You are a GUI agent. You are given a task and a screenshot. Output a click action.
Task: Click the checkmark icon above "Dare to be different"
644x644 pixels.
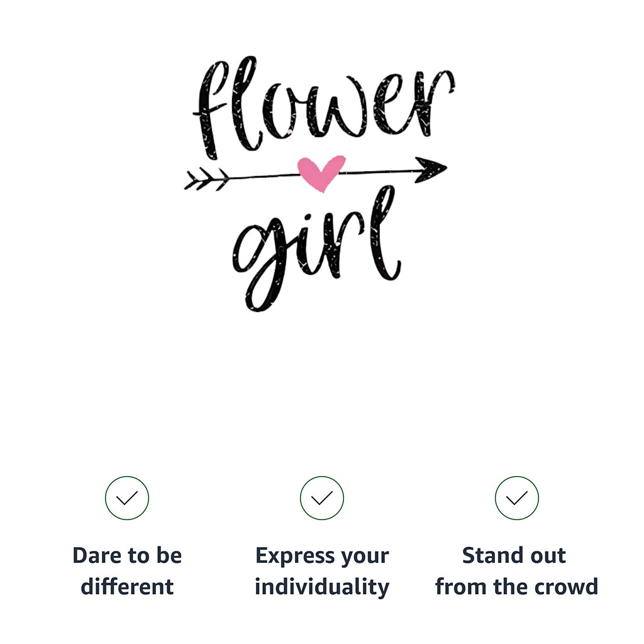[x=127, y=498]
